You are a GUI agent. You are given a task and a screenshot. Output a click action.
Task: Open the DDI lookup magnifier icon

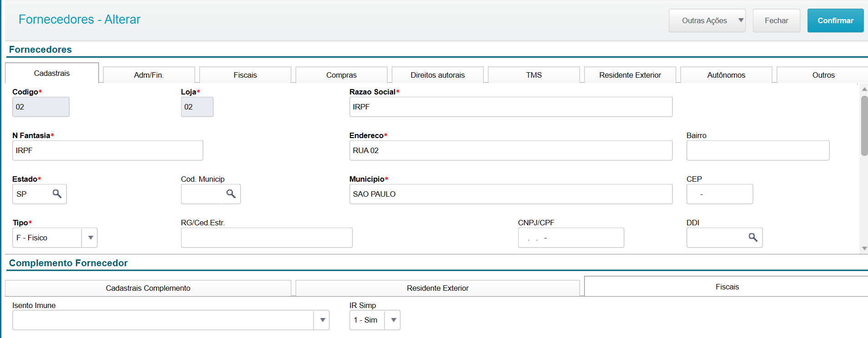pos(753,238)
